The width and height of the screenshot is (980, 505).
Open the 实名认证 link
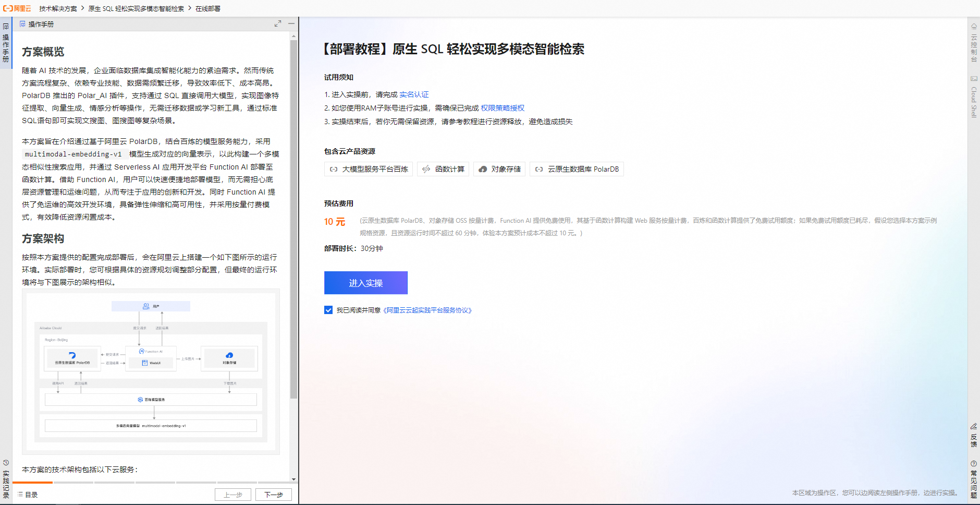[413, 94]
